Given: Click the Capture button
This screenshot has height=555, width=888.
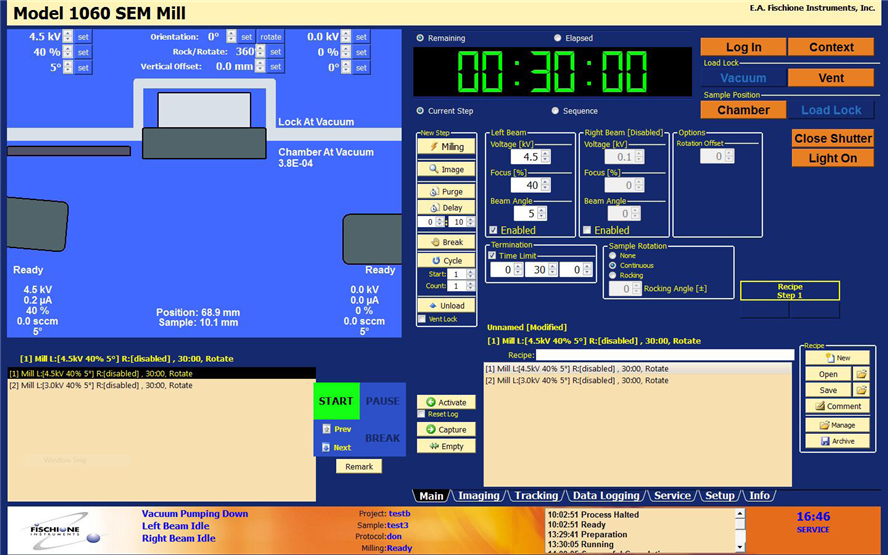Looking at the screenshot, I should (x=446, y=429).
